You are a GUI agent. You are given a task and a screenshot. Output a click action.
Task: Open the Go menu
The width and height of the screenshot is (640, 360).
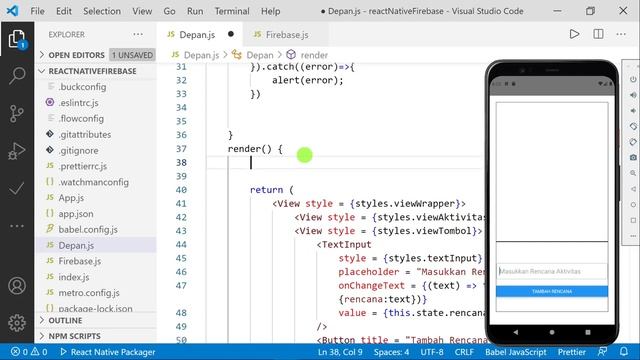click(169, 11)
